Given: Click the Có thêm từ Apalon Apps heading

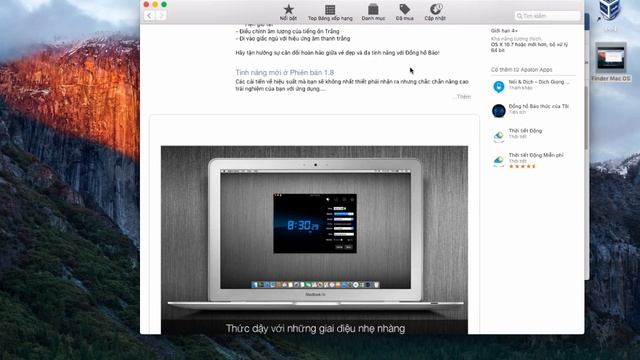Looking at the screenshot, I should pos(521,70).
